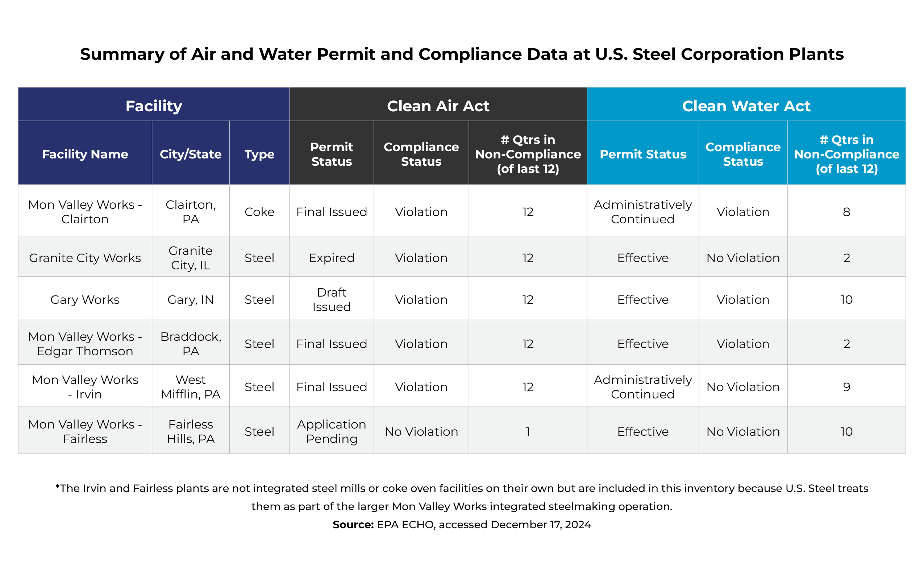Select the Mon Valley Works - Edgar Thomson cell
Screen dimensions: 924x571
[x=85, y=344]
